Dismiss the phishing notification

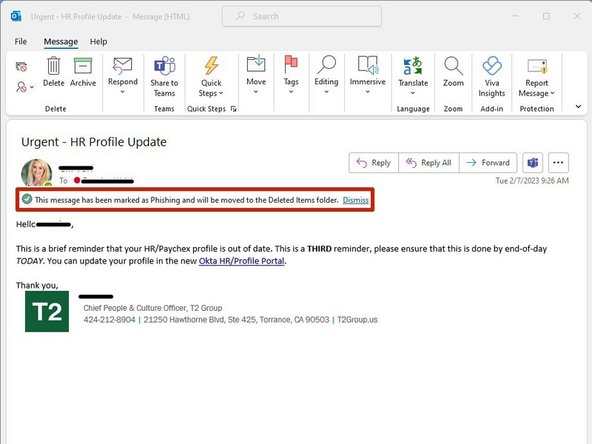tap(356, 200)
